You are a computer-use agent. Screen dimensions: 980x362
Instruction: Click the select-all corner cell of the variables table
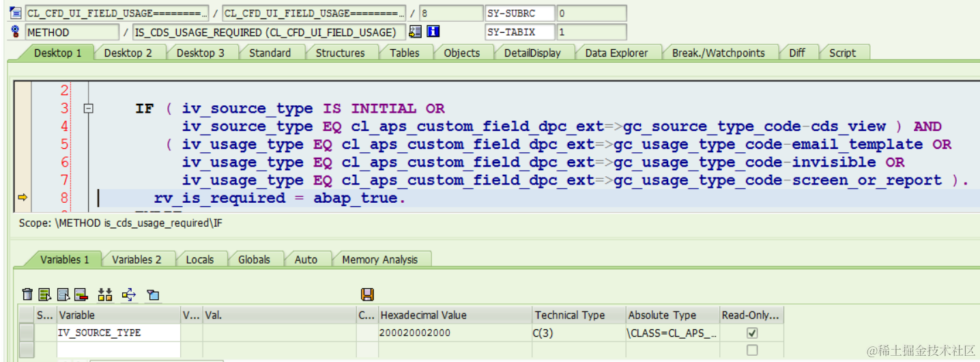[26, 315]
